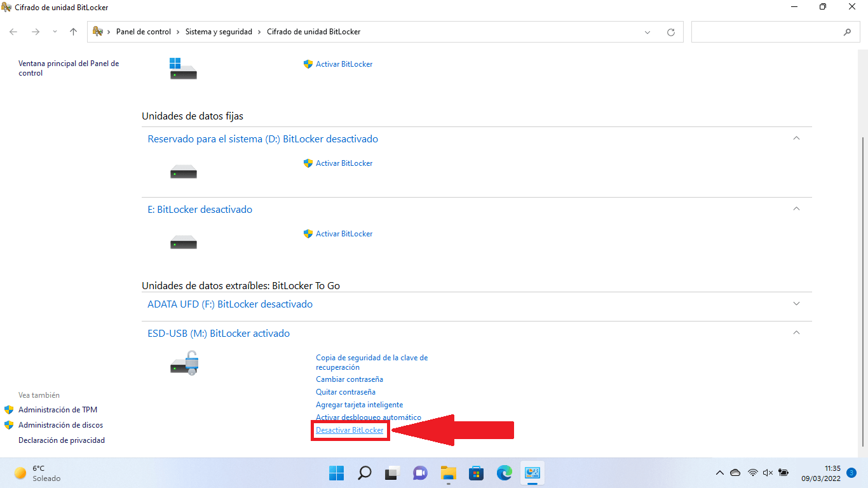The width and height of the screenshot is (868, 488).
Task: Open the weather widget showing 6°C Soleado
Action: [x=38, y=473]
